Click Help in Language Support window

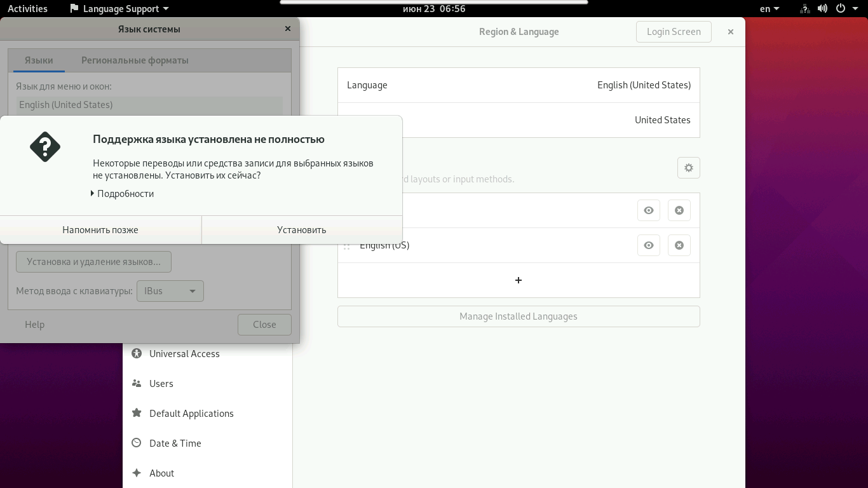pyautogui.click(x=35, y=325)
